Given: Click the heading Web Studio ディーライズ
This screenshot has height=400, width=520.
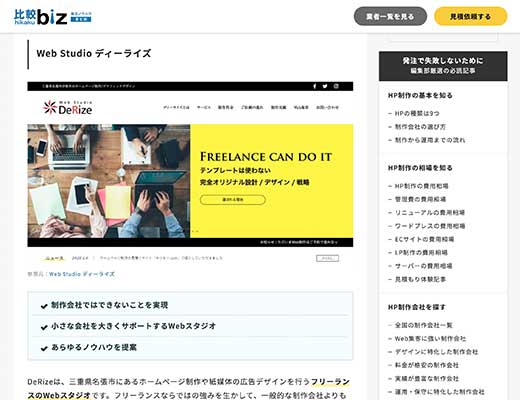Looking at the screenshot, I should [94, 53].
